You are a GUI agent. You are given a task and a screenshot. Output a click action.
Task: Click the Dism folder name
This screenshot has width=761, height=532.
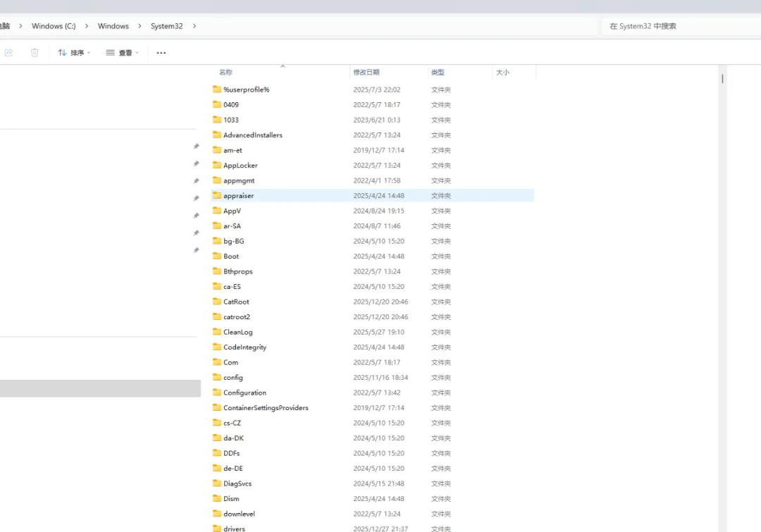point(231,498)
